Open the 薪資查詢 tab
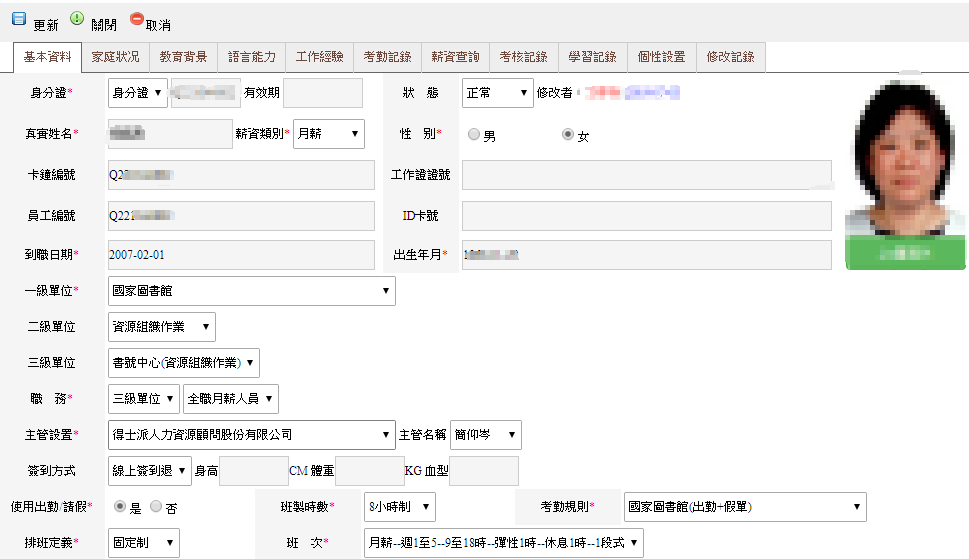 [x=455, y=57]
